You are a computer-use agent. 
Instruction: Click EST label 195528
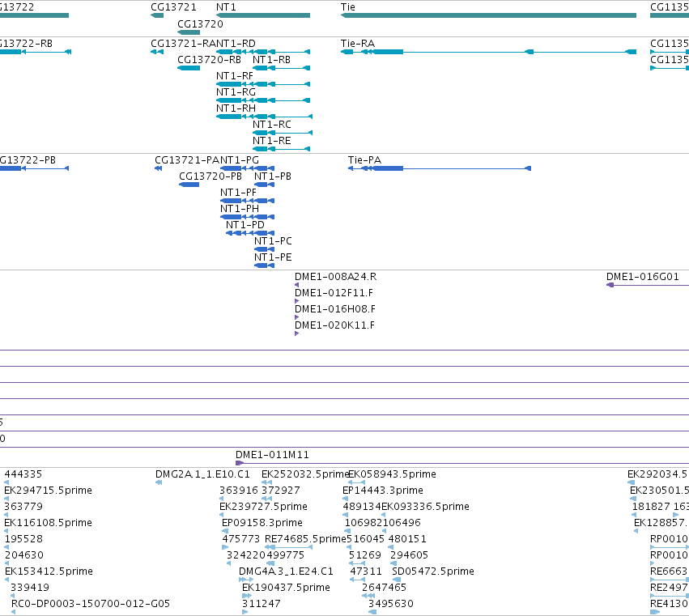tap(23, 539)
